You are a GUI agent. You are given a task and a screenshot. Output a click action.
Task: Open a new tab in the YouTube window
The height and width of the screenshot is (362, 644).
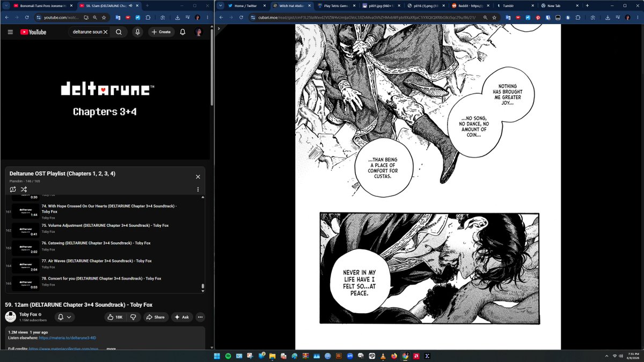(x=147, y=5)
